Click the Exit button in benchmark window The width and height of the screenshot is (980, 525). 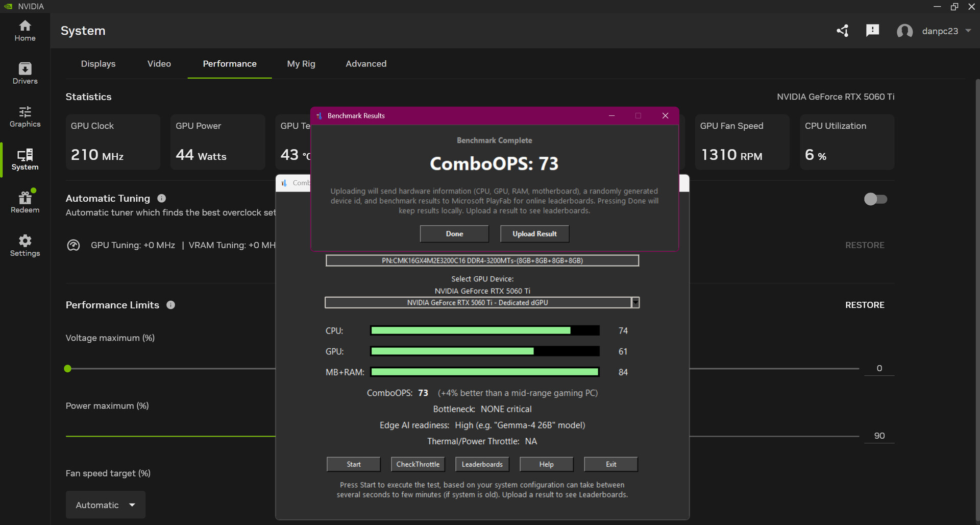tap(611, 464)
